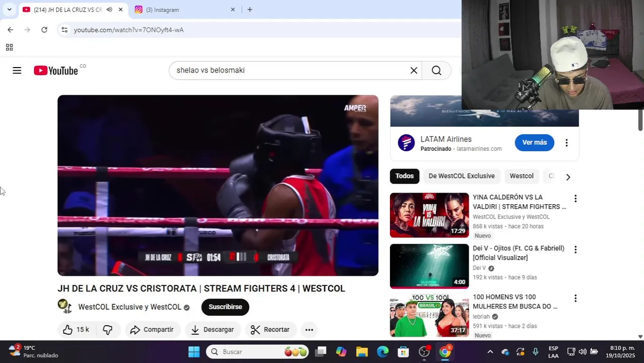Open the apps grid in bookmarks bar

tap(9, 47)
